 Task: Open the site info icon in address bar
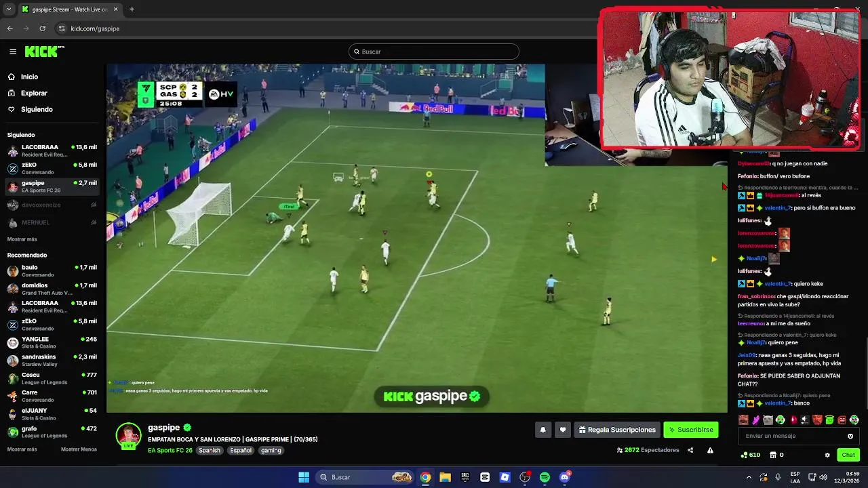[62, 28]
